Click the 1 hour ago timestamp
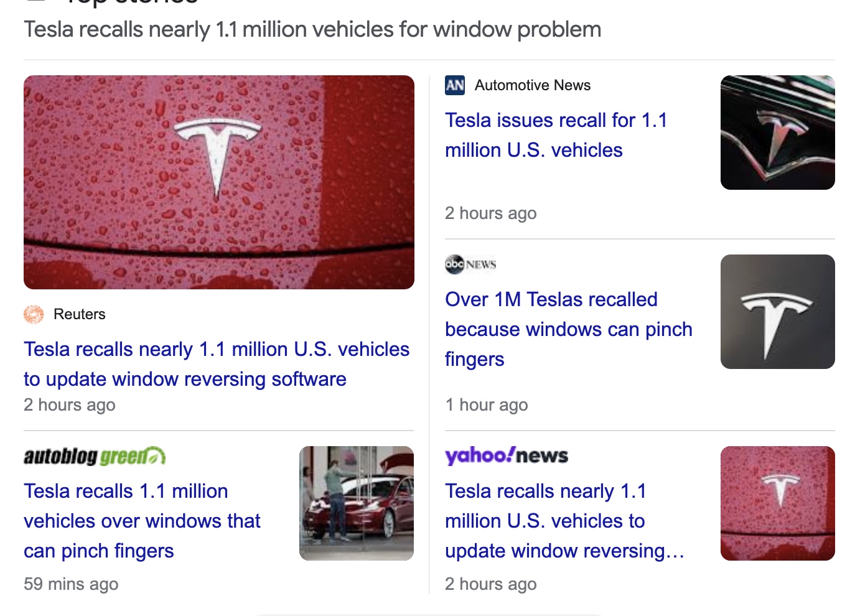Image resolution: width=860 pixels, height=616 pixels. pos(486,404)
